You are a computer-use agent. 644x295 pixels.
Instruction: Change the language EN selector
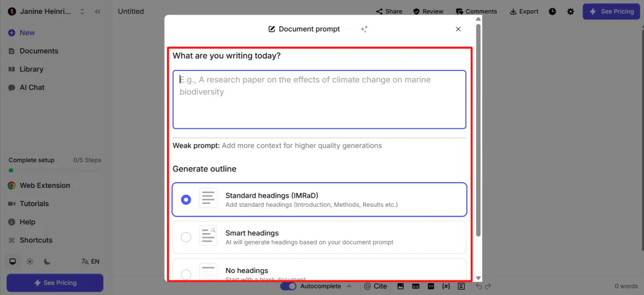point(90,262)
